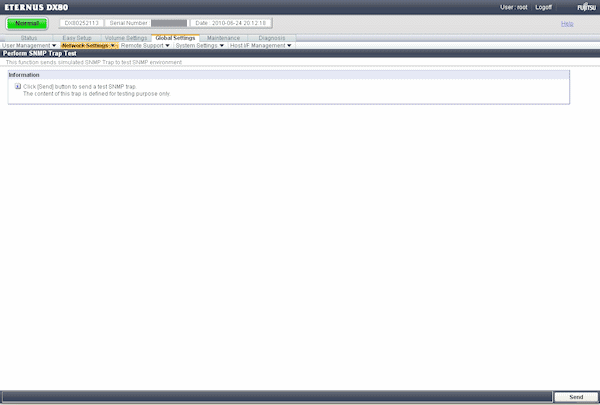
Task: Click the User : root label
Action: coord(514,7)
